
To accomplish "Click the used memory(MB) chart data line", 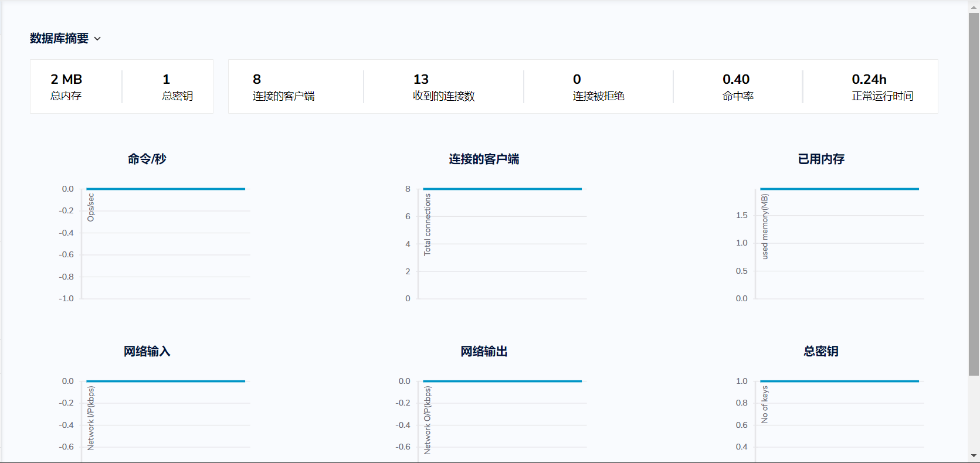I will pos(839,189).
